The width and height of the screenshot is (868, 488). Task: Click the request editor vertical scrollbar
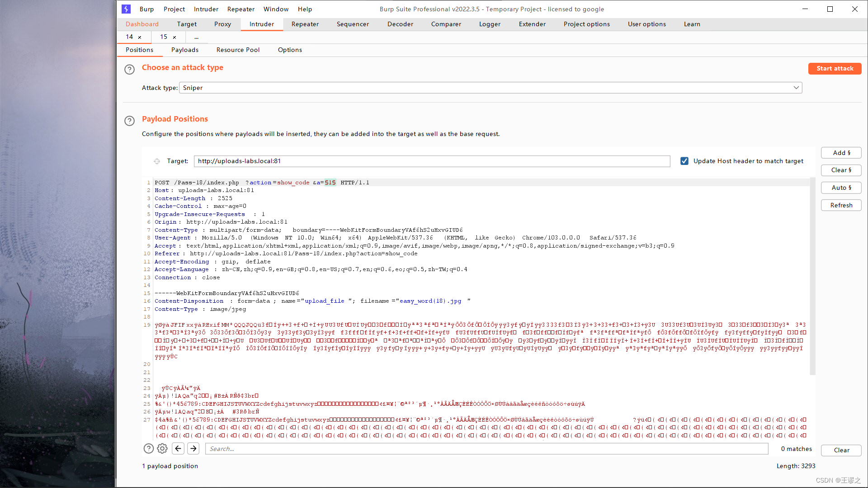click(812, 277)
